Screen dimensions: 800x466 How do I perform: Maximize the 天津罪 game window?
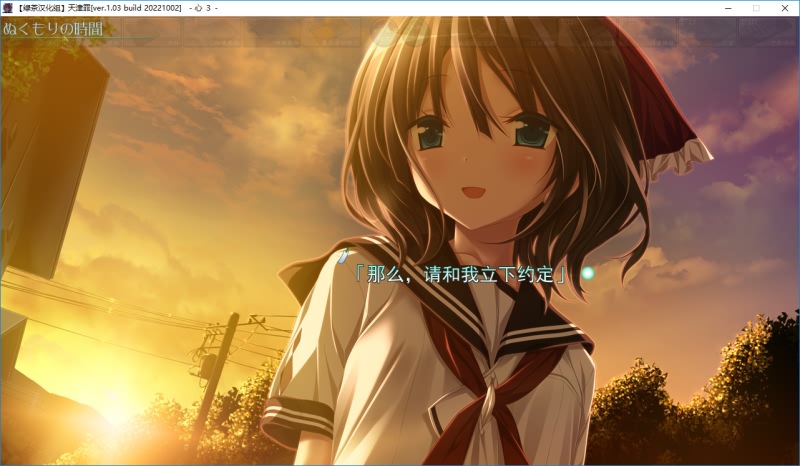coord(756,8)
